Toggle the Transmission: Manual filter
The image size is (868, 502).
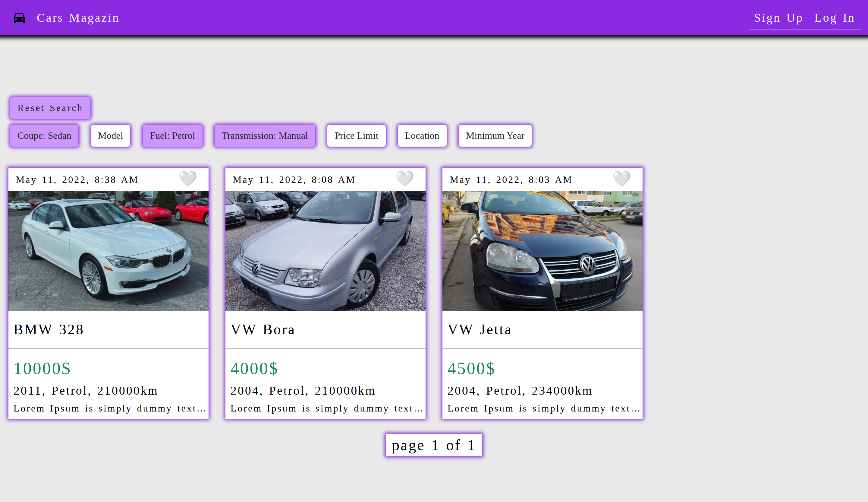pyautogui.click(x=265, y=135)
